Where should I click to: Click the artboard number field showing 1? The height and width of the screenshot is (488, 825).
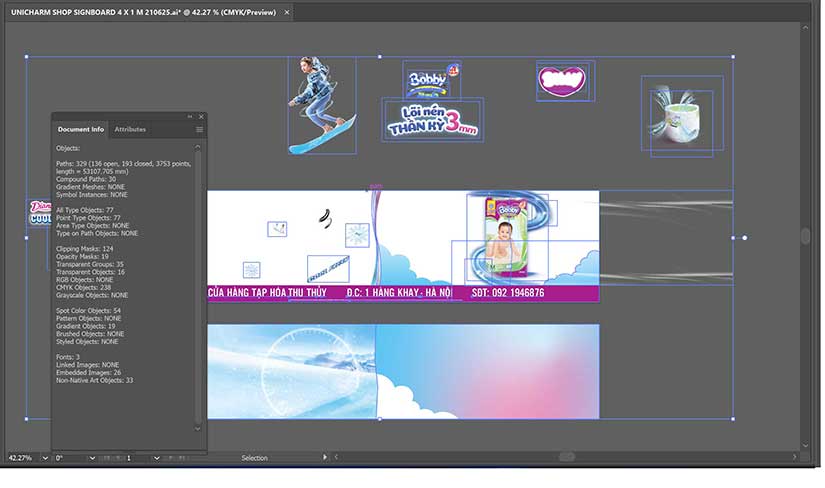138,458
